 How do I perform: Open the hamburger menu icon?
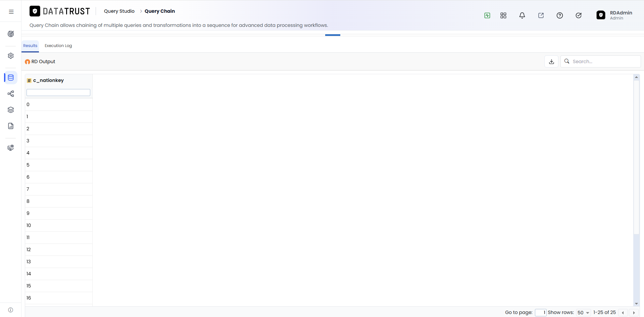[x=11, y=12]
